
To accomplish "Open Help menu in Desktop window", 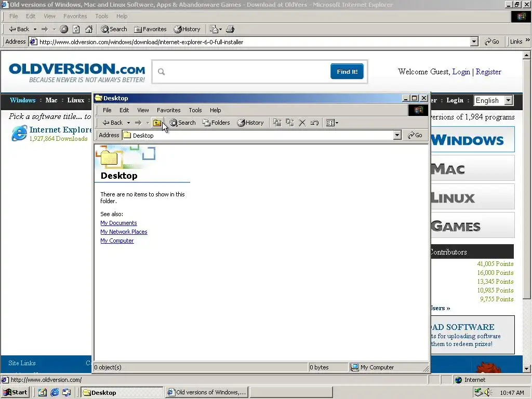I will [x=215, y=110].
